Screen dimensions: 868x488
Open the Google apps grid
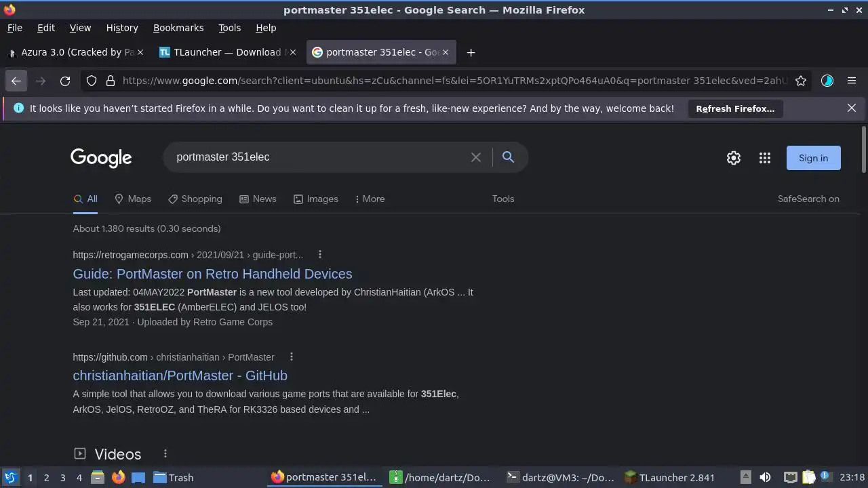tap(765, 158)
